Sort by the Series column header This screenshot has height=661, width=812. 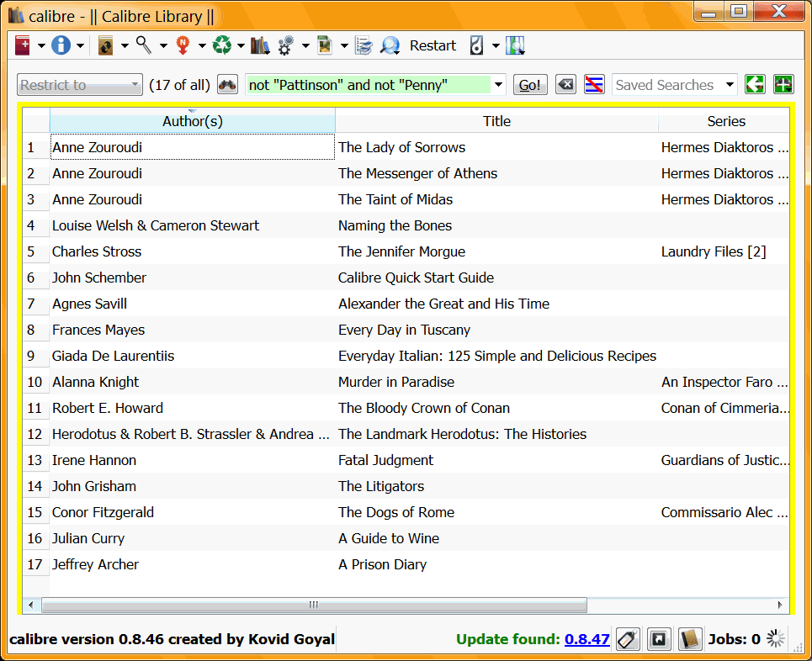click(x=726, y=121)
